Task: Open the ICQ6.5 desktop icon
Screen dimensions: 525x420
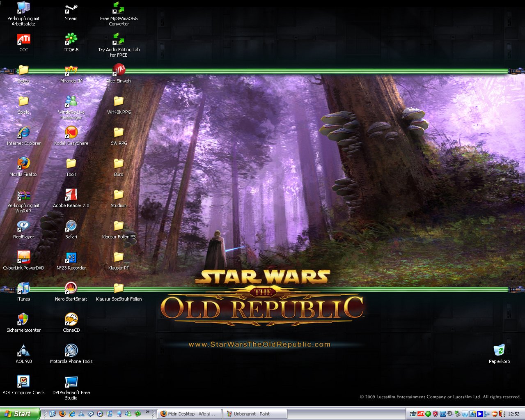Action: 71,39
